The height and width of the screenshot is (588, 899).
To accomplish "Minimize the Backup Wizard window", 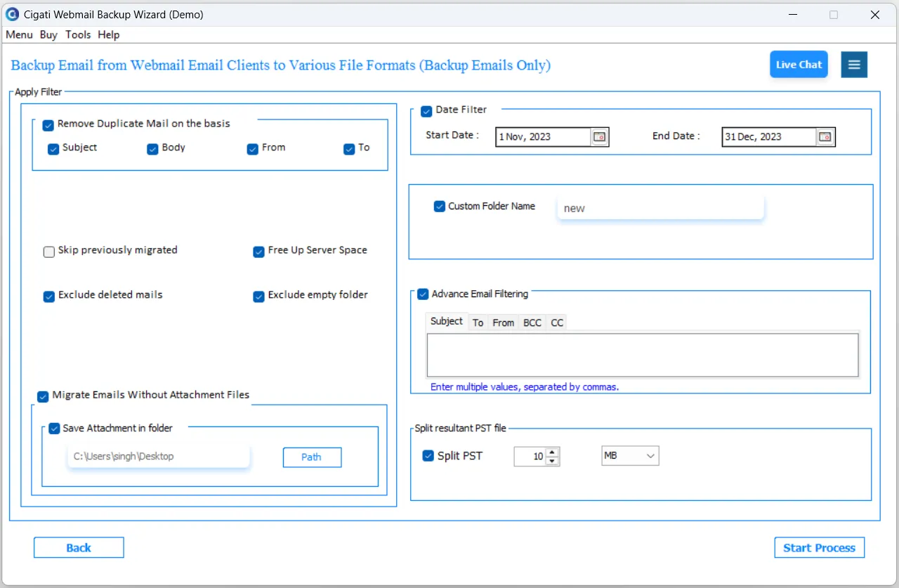I will coord(792,15).
